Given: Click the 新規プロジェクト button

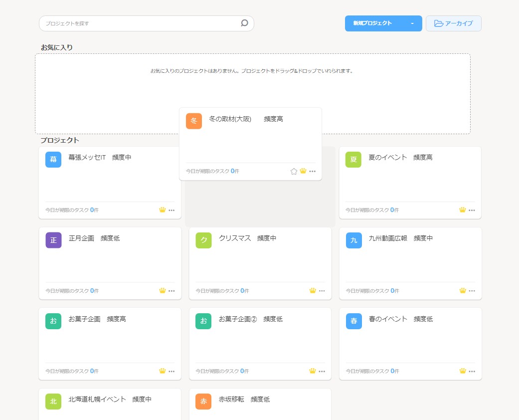Looking at the screenshot, I should (x=373, y=23).
